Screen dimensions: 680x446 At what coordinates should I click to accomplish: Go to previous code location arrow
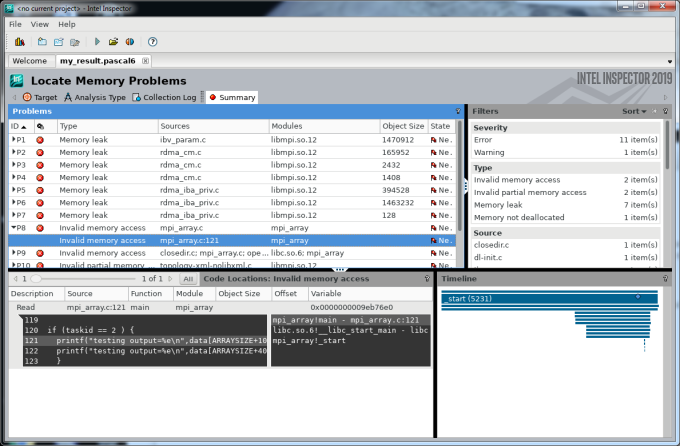(16, 279)
